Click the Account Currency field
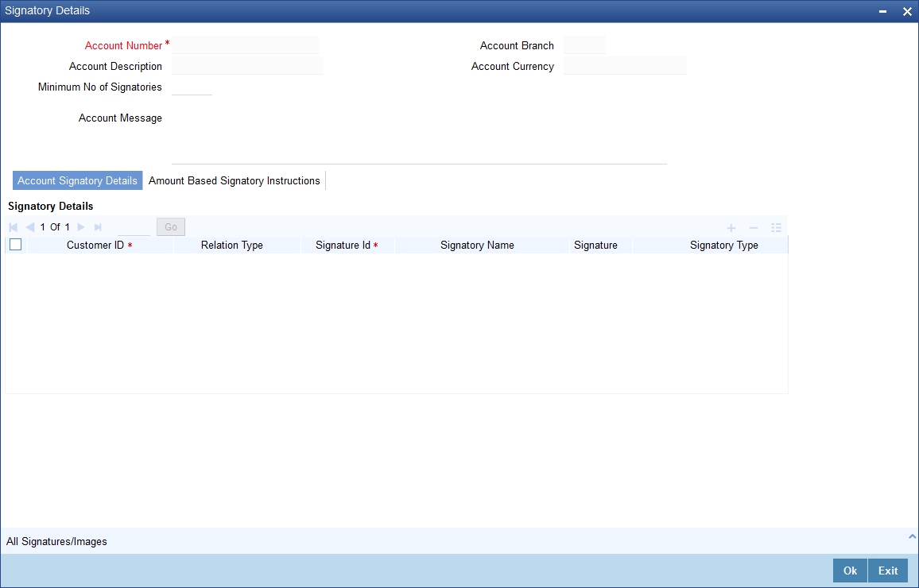 pos(625,66)
